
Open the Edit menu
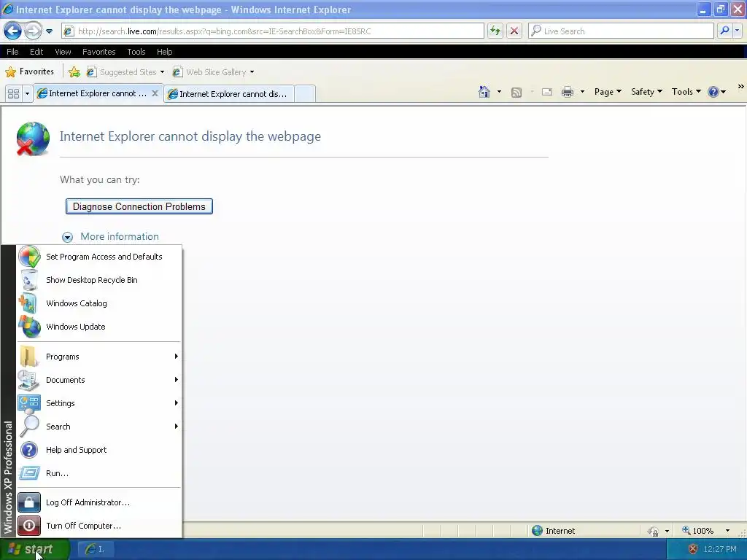pyautogui.click(x=36, y=52)
